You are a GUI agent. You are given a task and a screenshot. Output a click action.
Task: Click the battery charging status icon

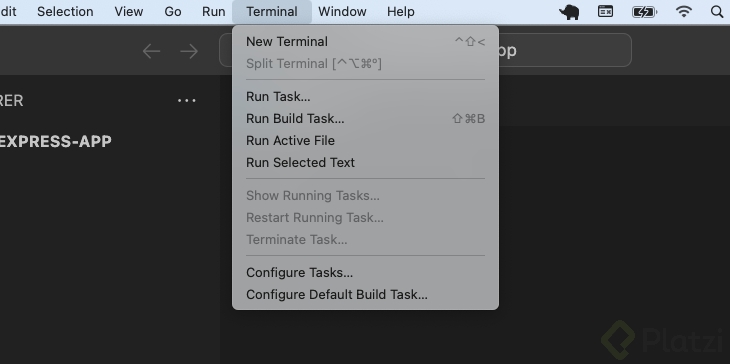(644, 12)
